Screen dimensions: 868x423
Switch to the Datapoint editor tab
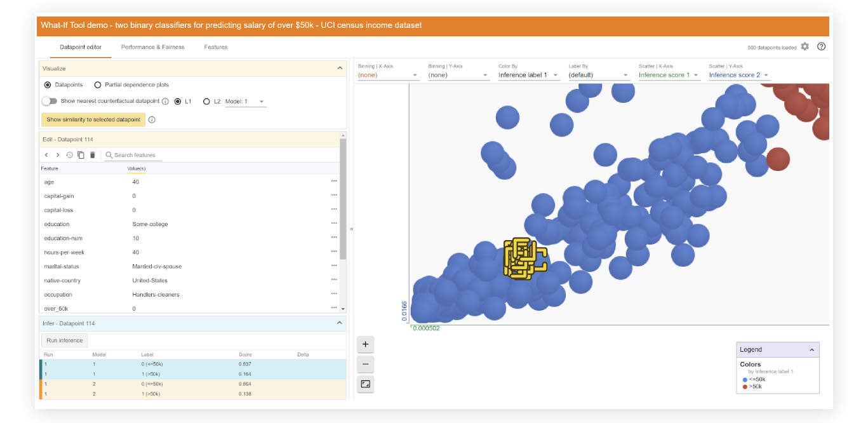pos(81,47)
